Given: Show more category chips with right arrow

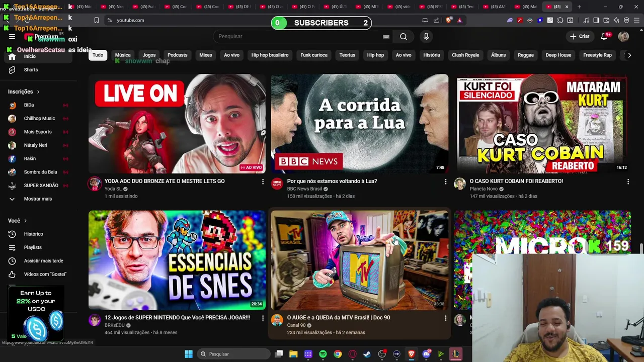Looking at the screenshot, I should (x=629, y=55).
